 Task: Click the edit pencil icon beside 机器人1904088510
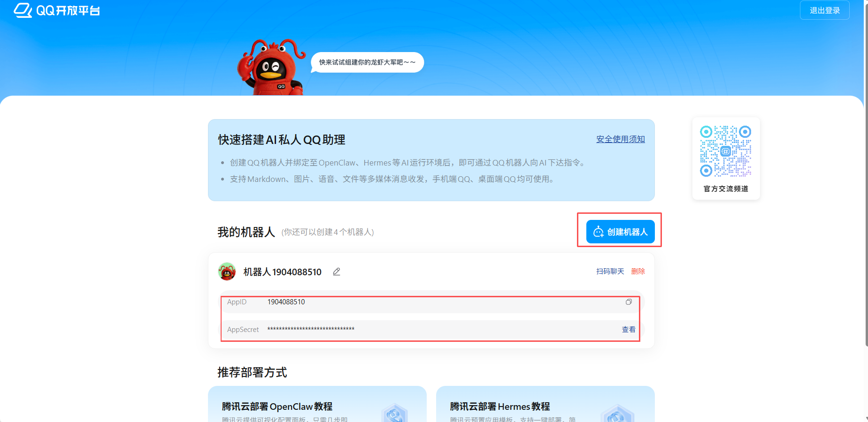(x=337, y=271)
